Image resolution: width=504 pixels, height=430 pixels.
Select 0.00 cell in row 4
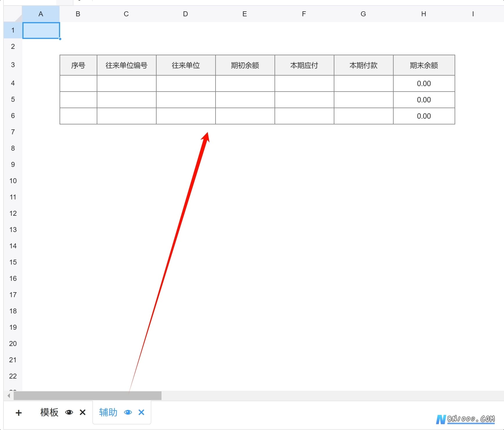[x=424, y=83]
